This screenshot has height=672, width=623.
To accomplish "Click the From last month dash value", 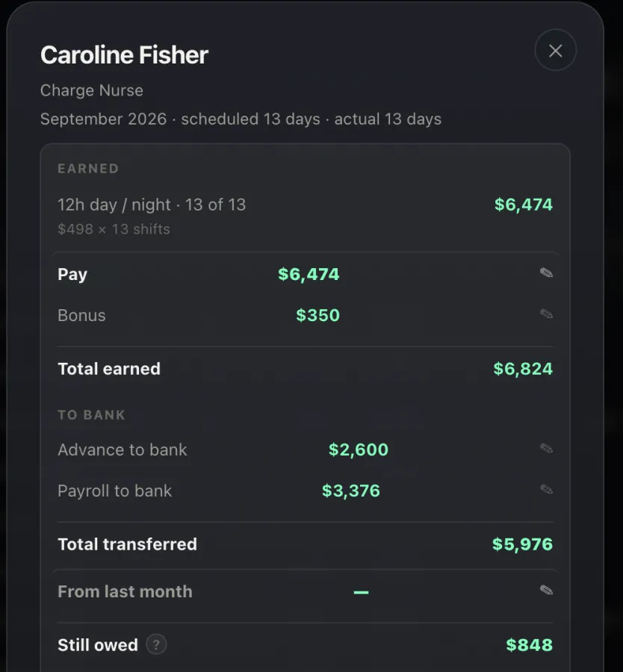I will coord(361,592).
